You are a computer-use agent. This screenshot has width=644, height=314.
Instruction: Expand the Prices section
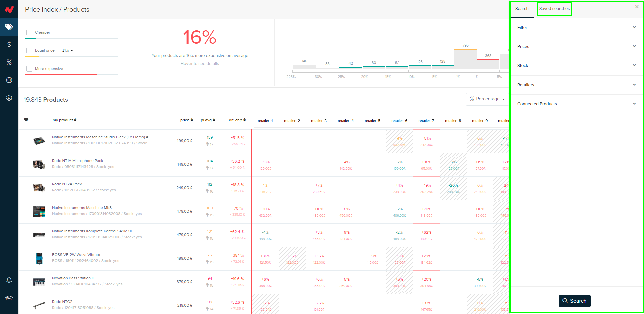click(x=576, y=47)
